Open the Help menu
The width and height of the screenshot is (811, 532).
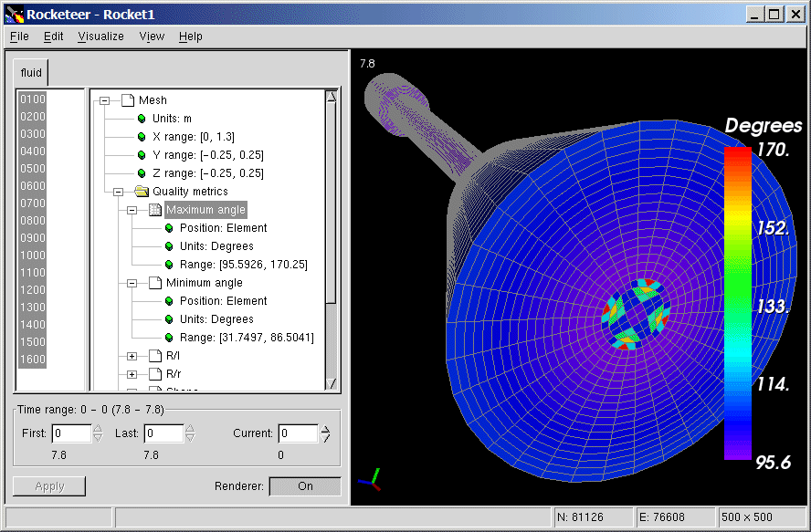190,37
